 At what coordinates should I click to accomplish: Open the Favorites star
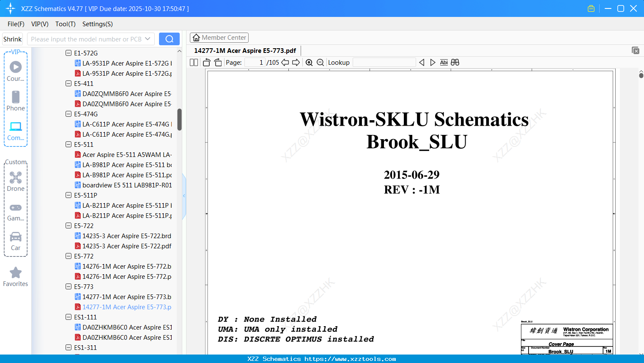coord(16,277)
